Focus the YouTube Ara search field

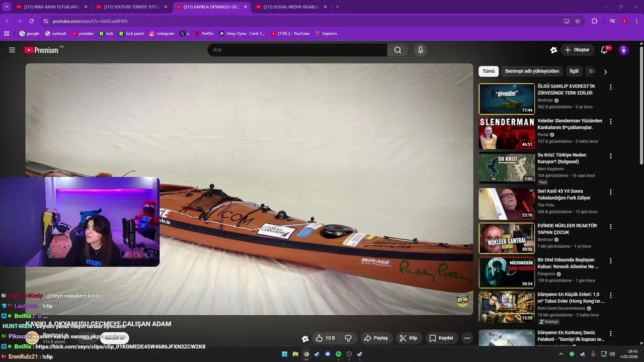297,50
